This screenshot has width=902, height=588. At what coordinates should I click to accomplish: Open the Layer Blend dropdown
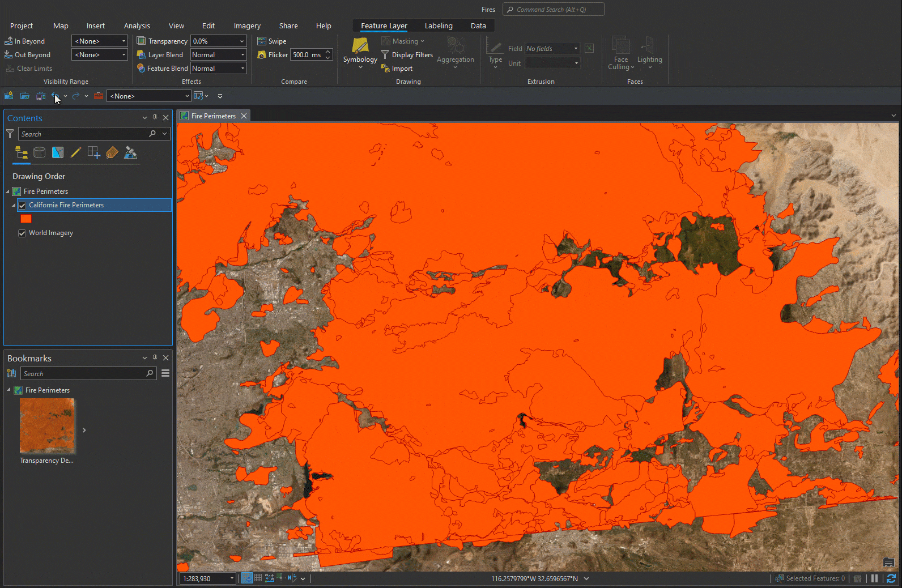coord(218,55)
